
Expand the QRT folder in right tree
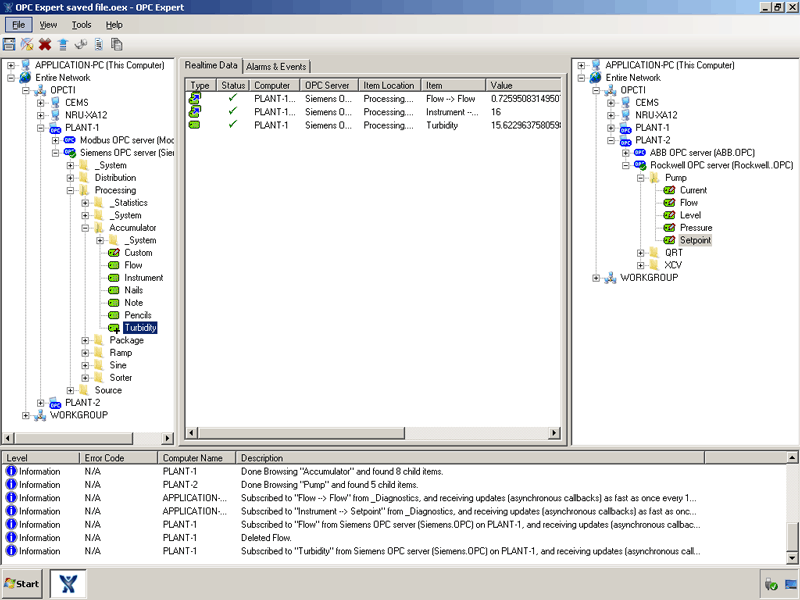point(641,253)
